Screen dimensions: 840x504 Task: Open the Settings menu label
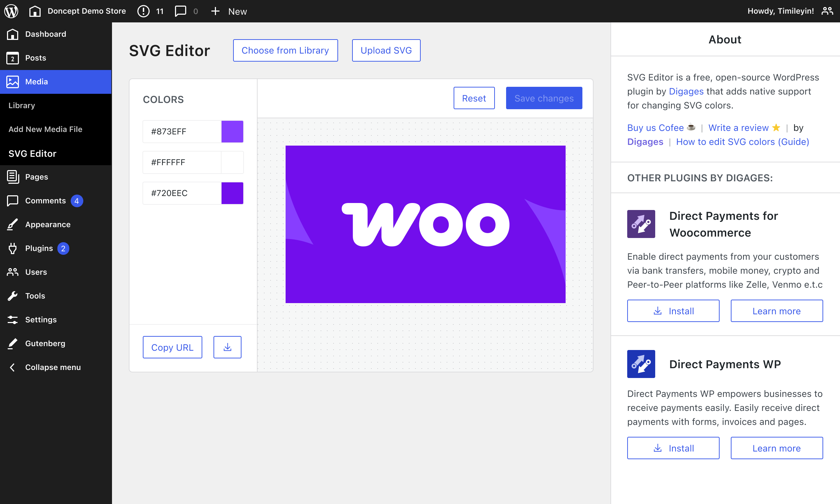[x=41, y=320]
